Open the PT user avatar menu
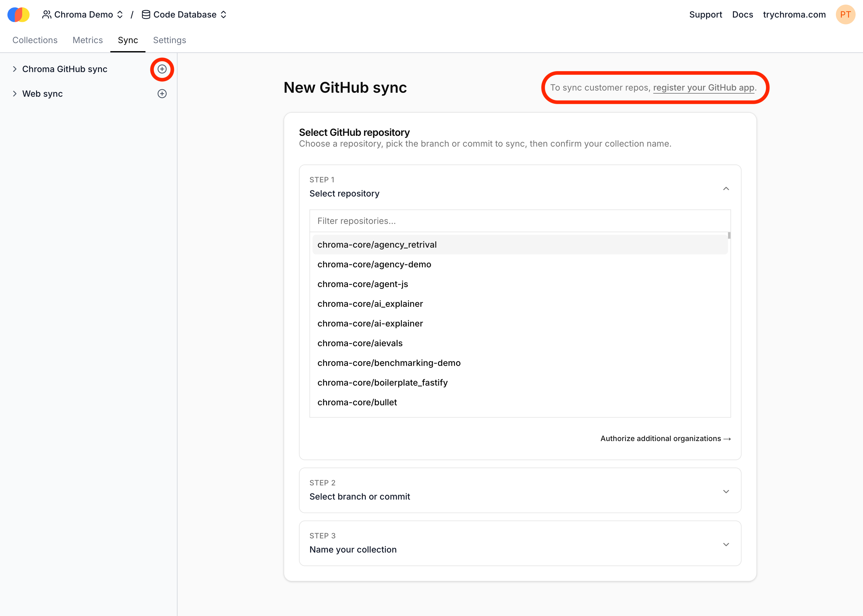This screenshot has width=863, height=616. 845,15
